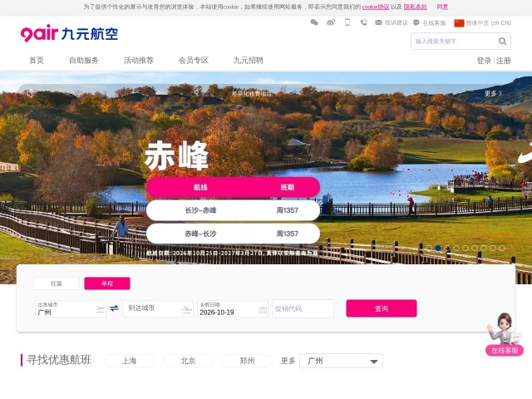Viewport: 532px width, 399px height.
Task: Open 活动推荐 menu
Action: (x=139, y=61)
